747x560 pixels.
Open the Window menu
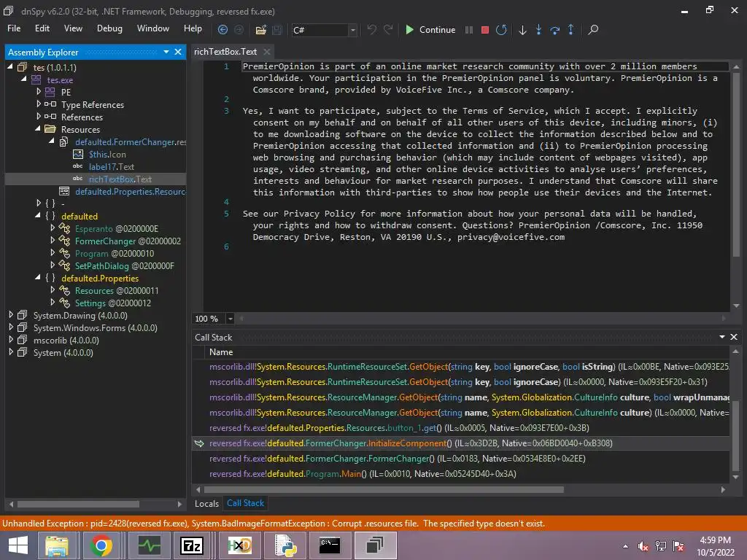pyautogui.click(x=153, y=28)
